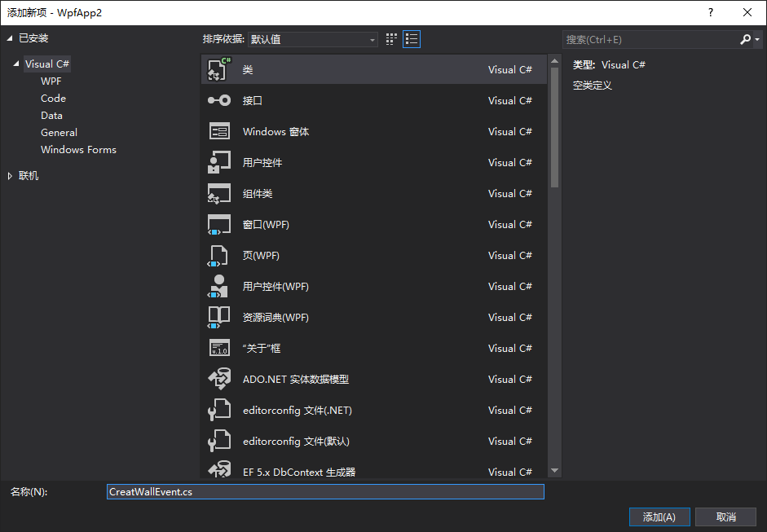Click the 接口 template name text
767x532 pixels.
(x=253, y=101)
